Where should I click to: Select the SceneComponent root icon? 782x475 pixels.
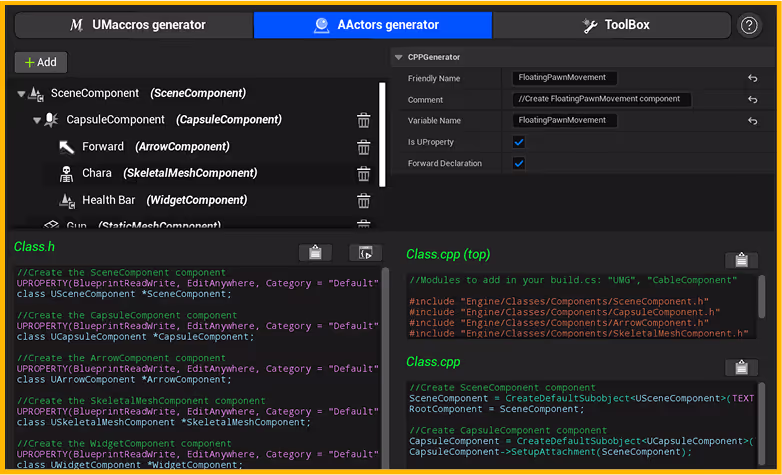pyautogui.click(x=36, y=94)
